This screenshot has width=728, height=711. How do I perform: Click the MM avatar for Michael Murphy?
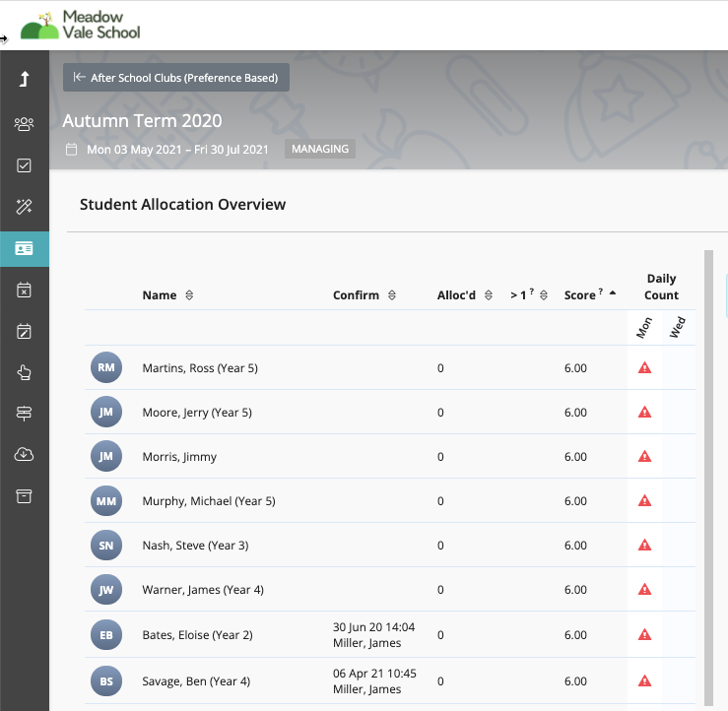click(106, 501)
